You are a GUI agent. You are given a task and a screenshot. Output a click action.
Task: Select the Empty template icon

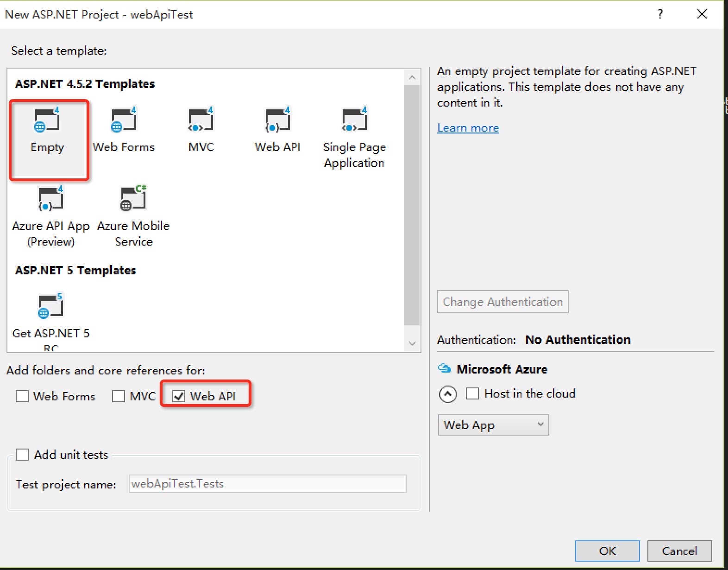point(47,120)
